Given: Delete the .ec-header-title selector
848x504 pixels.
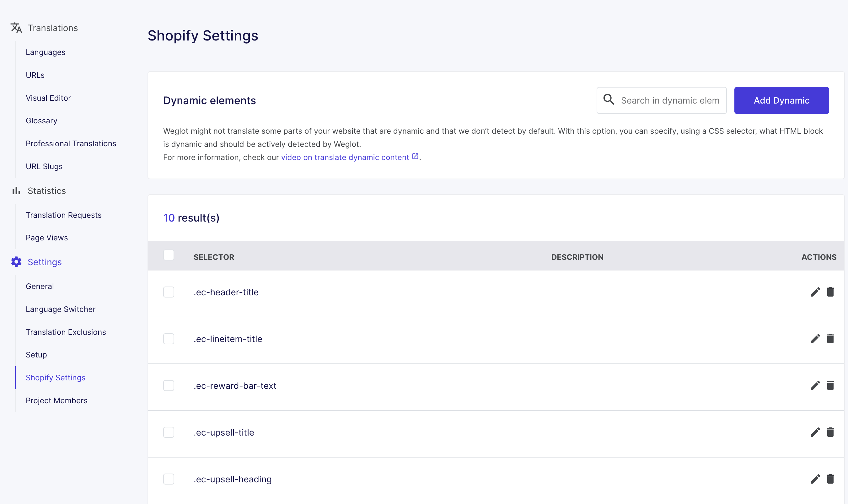Looking at the screenshot, I should 830,292.
